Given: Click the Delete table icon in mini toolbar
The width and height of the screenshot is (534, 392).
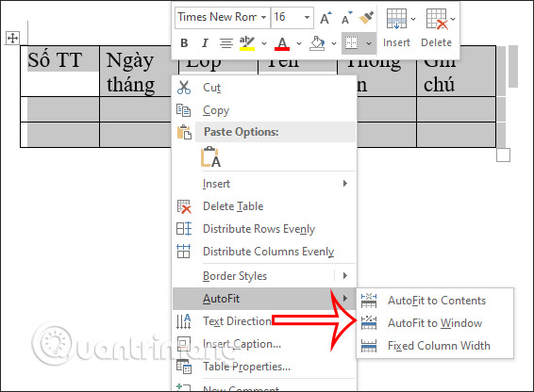Looking at the screenshot, I should pos(437,19).
